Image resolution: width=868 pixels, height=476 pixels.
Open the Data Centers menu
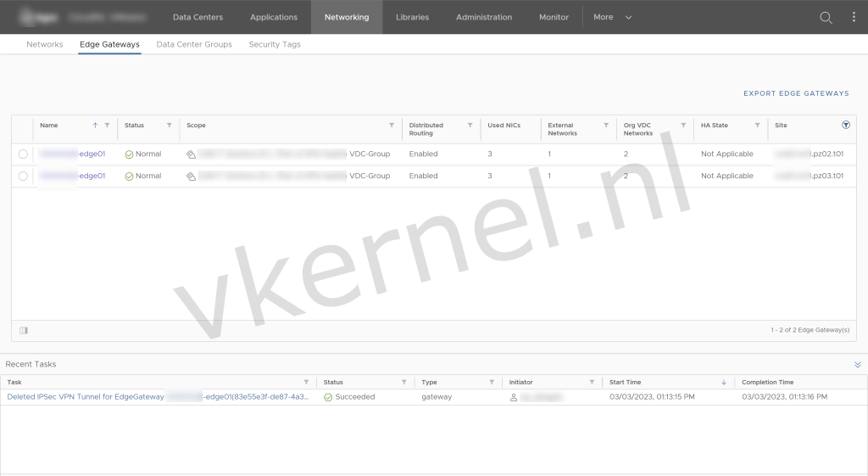coord(198,17)
